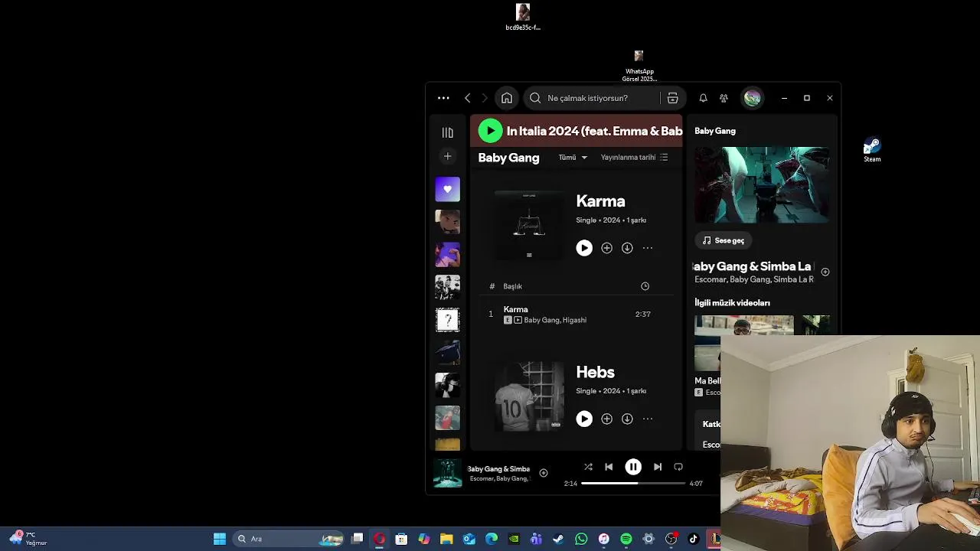This screenshot has width=980, height=551.
Task: Open Higashi artist link in track row
Action: 575,320
